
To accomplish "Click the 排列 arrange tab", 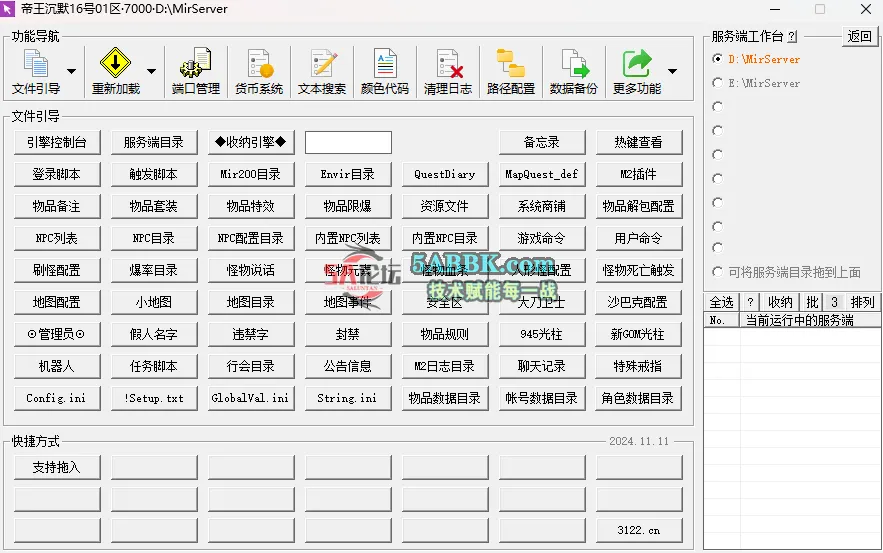I will click(x=862, y=302).
